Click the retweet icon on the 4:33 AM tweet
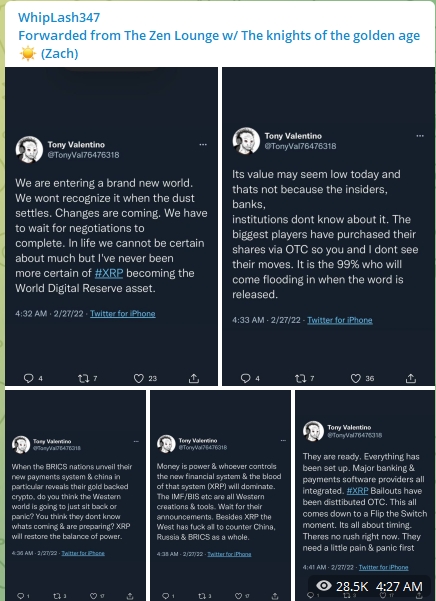This screenshot has width=436, height=601. [x=300, y=378]
